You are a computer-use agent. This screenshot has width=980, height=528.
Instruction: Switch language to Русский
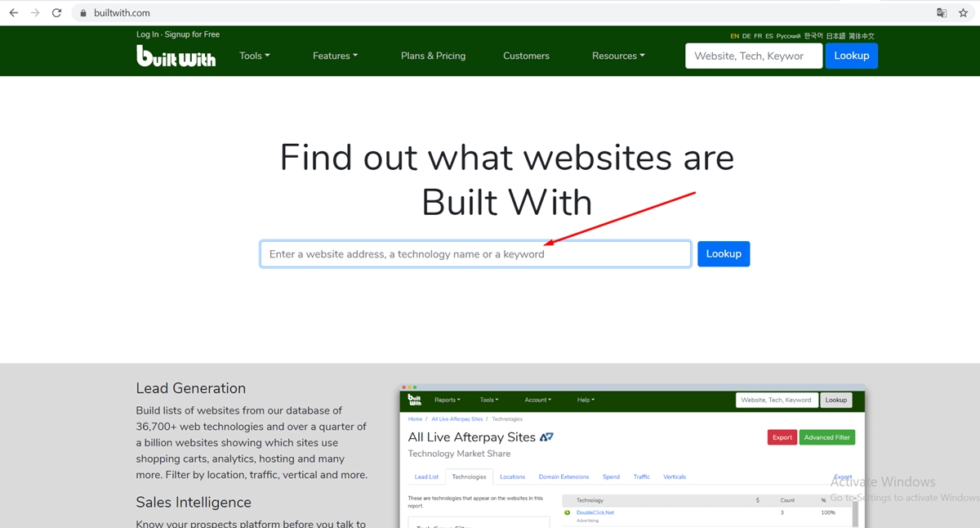point(788,36)
